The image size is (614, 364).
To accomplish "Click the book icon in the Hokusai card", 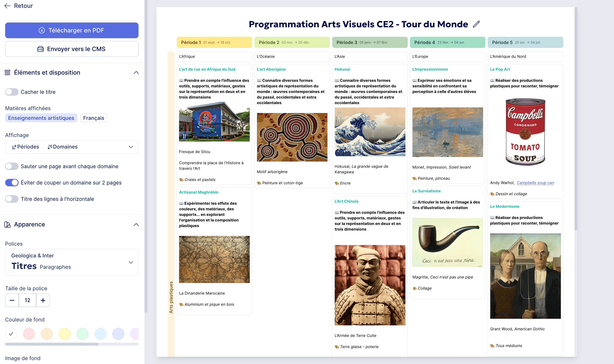I will coord(337,80).
